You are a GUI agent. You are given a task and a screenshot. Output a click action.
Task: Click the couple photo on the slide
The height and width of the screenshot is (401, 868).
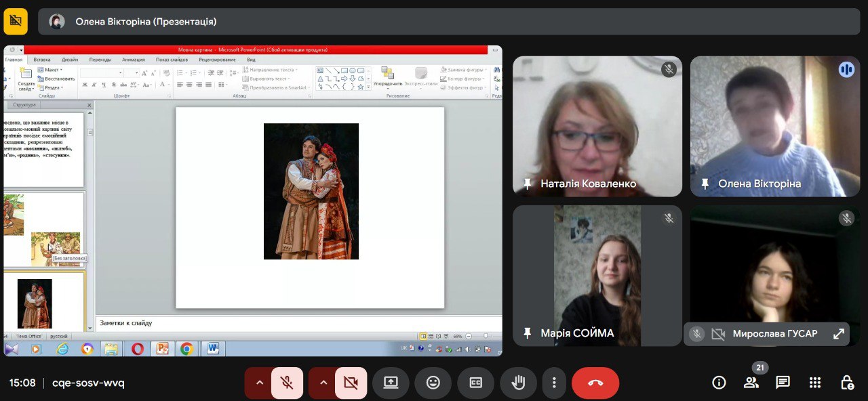[311, 191]
